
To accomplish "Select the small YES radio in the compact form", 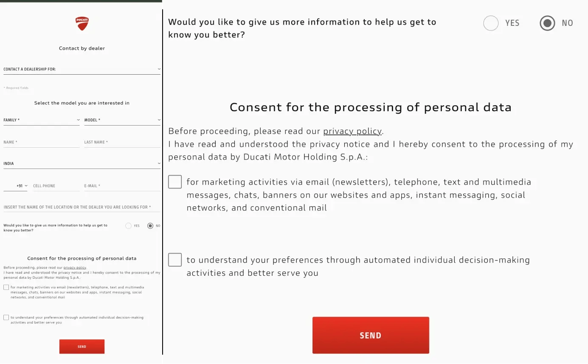I will tap(128, 226).
